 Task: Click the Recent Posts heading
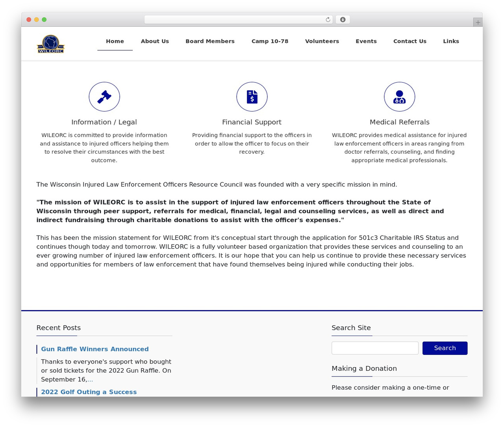pos(59,328)
